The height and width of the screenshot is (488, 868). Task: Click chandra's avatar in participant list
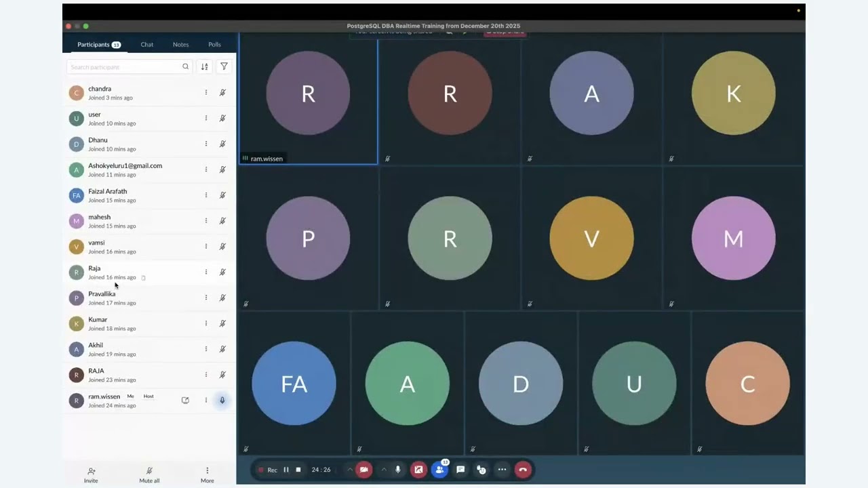[76, 93]
